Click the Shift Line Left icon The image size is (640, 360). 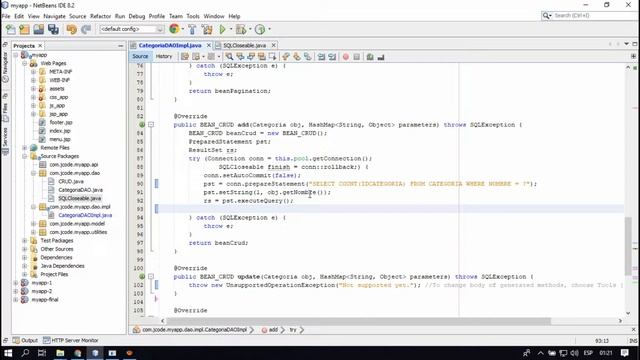321,57
